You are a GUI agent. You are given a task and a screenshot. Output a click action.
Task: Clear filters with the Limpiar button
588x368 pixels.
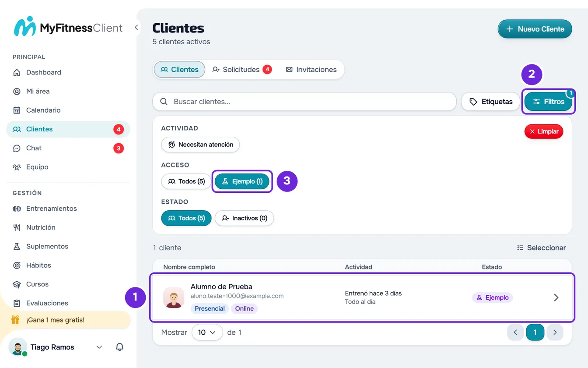pos(544,131)
